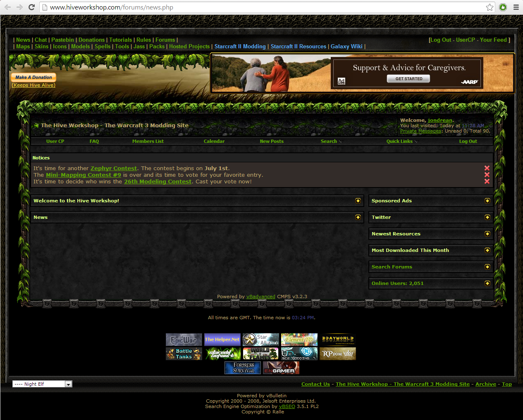Open the Mini-Mapping Contest #9 link
This screenshot has height=420, width=523.
84,175
